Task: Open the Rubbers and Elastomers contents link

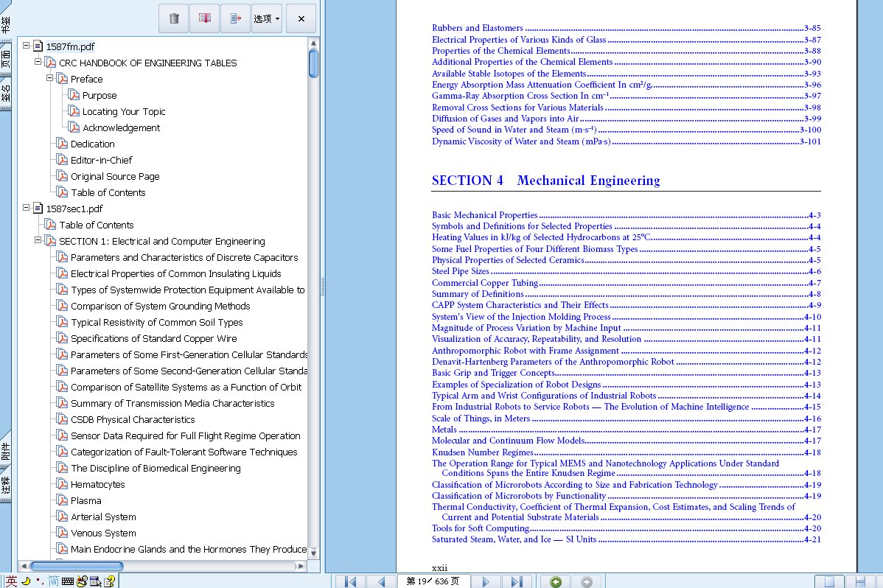Action: click(x=478, y=27)
